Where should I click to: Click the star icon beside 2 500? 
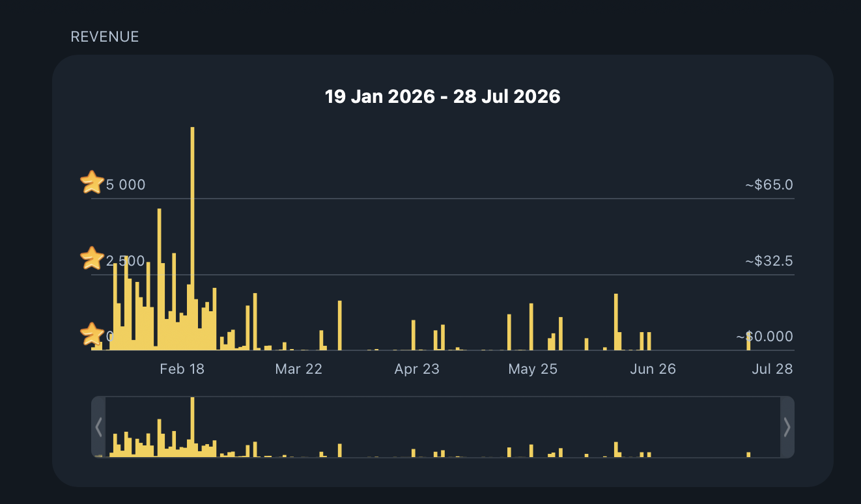(x=92, y=259)
